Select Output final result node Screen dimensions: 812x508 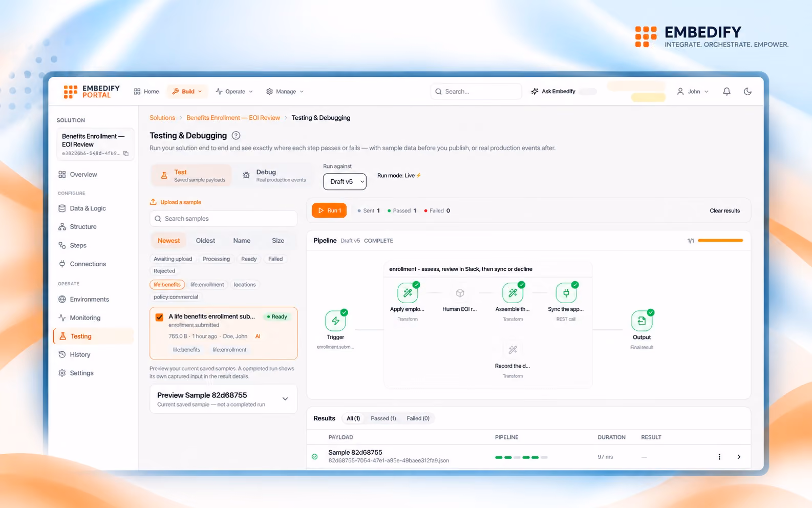point(642,321)
